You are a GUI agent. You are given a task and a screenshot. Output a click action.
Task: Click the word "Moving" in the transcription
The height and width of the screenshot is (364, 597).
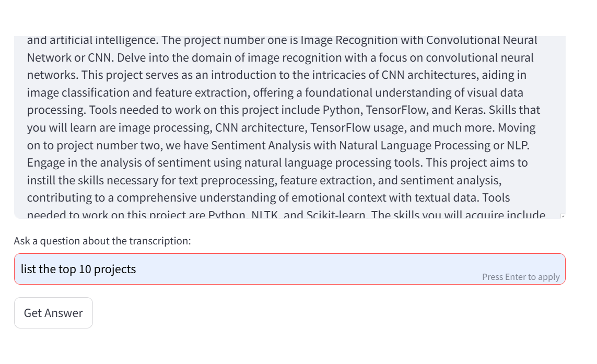coord(516,127)
